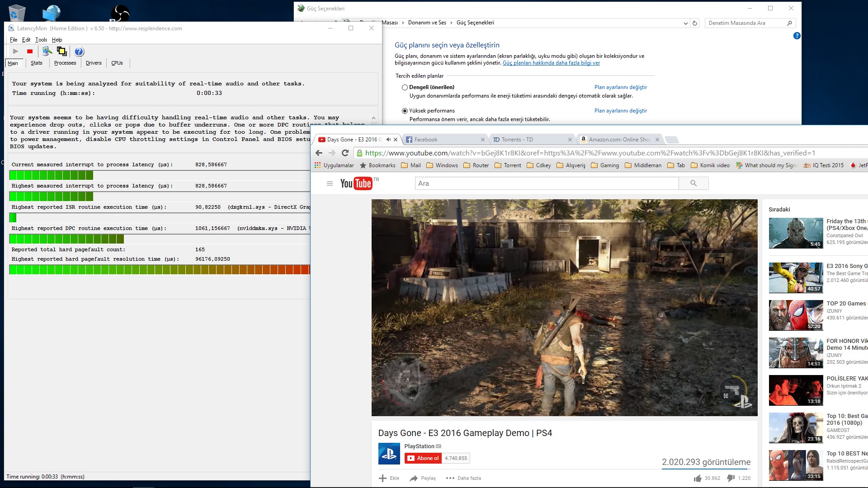The image size is (868, 488).
Task: Click the Days Gone video player
Action: click(564, 308)
